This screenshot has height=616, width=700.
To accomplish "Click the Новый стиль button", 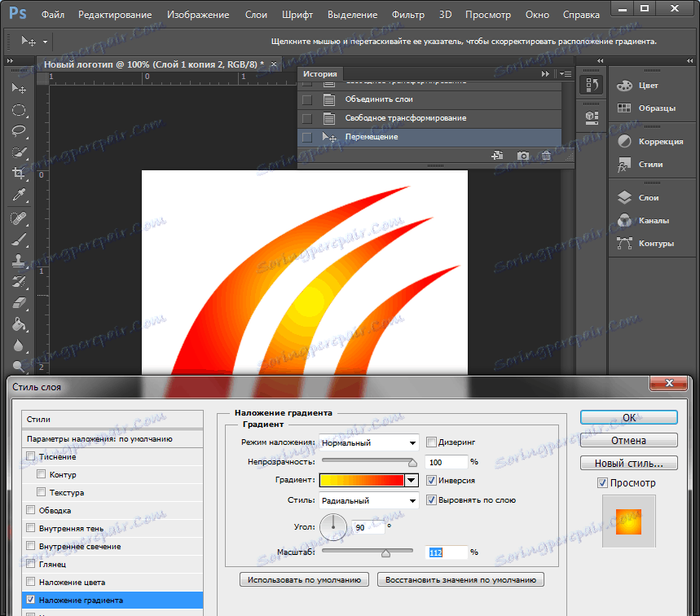I will click(628, 463).
